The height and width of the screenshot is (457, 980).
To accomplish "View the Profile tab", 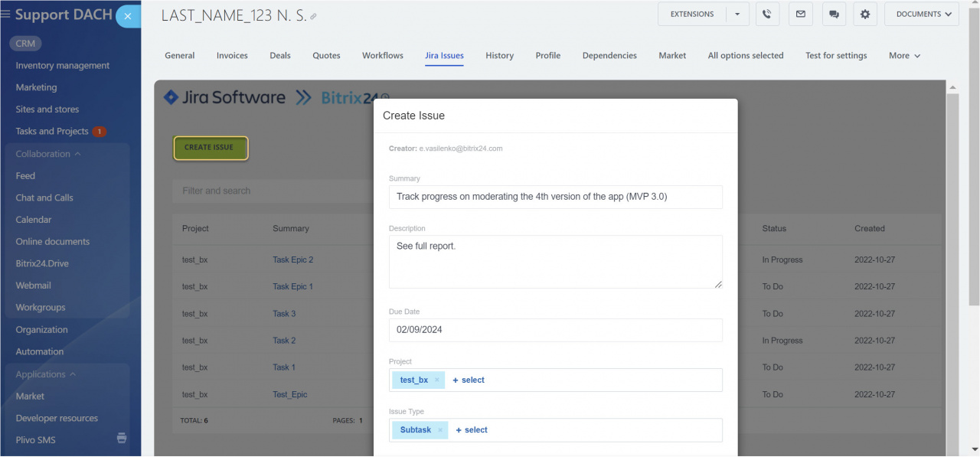I will click(548, 56).
